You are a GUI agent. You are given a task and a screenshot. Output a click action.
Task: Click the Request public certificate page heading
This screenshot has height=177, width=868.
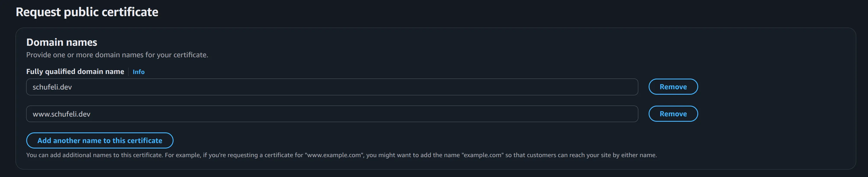click(x=87, y=12)
